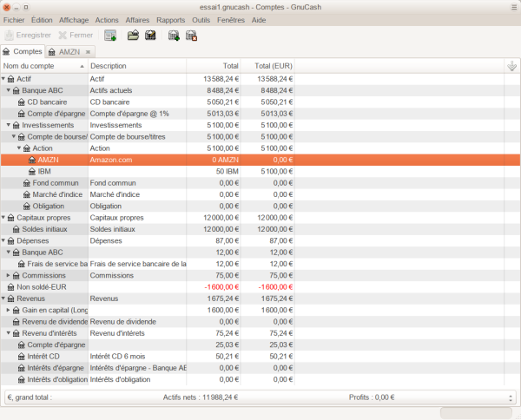
Task: Close the AMZN tab with its x
Action: 88,52
